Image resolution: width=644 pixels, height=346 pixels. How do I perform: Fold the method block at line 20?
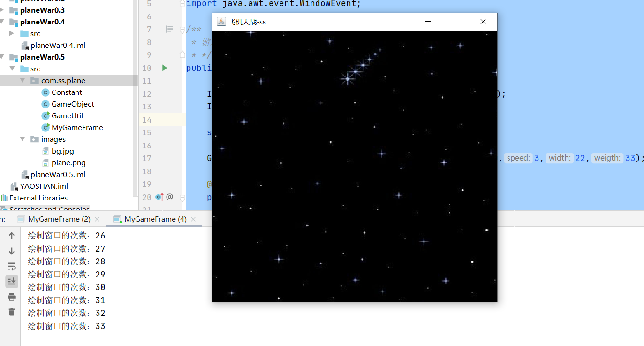pos(182,197)
